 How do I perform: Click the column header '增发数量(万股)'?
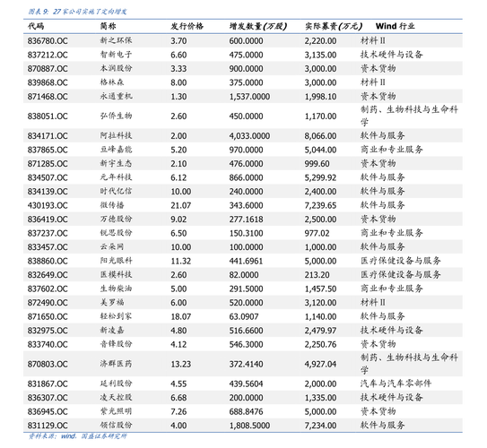coord(258,26)
